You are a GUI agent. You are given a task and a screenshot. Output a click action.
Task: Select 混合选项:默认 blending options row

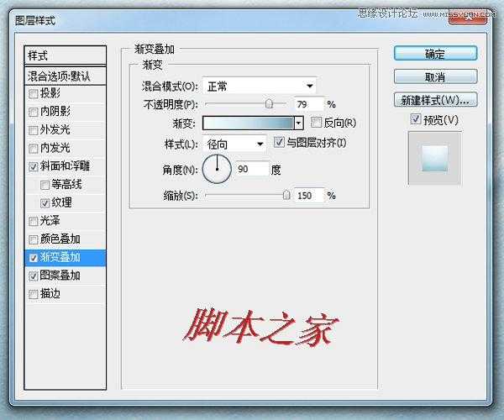click(65, 76)
